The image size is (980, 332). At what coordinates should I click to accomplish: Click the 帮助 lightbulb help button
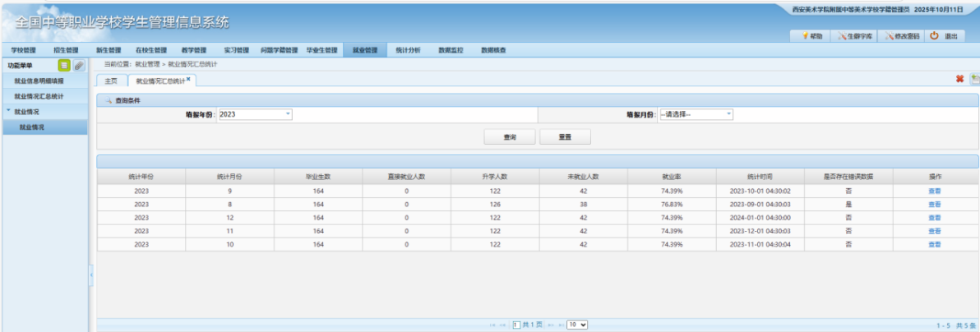click(x=811, y=36)
